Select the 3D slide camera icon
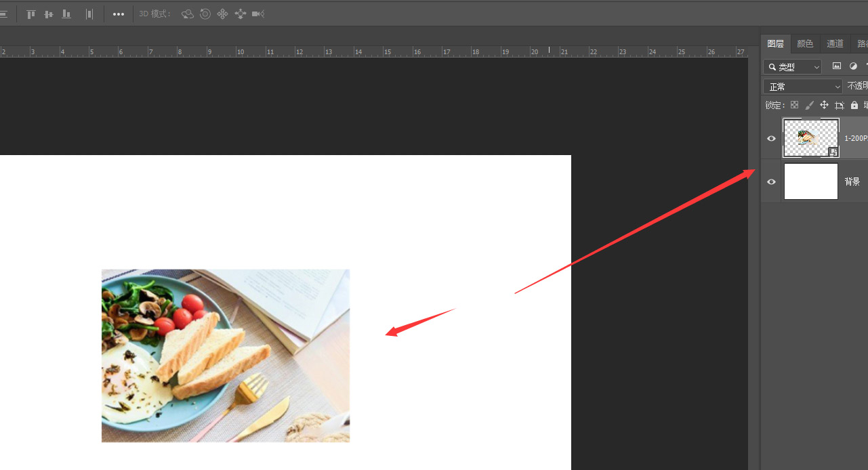 tap(240, 14)
